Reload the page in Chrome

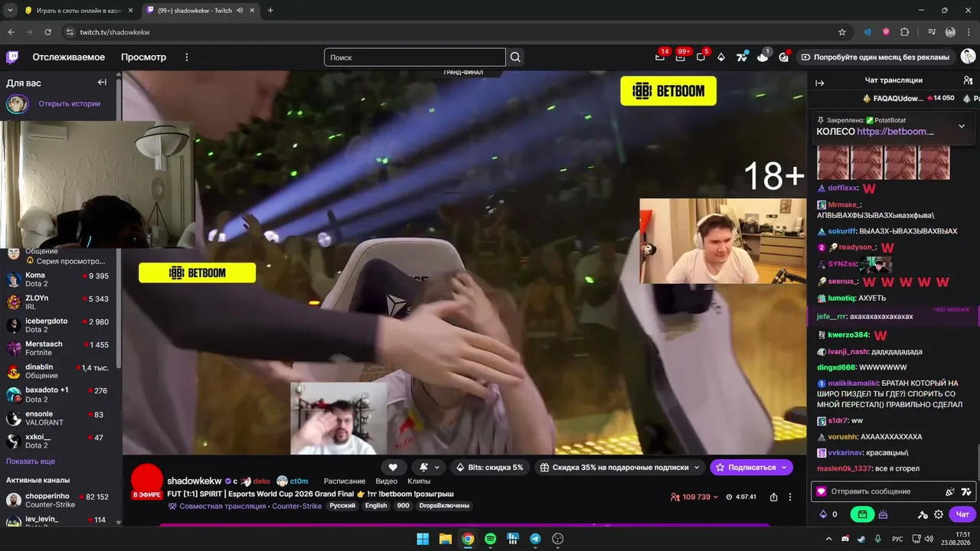click(x=47, y=32)
